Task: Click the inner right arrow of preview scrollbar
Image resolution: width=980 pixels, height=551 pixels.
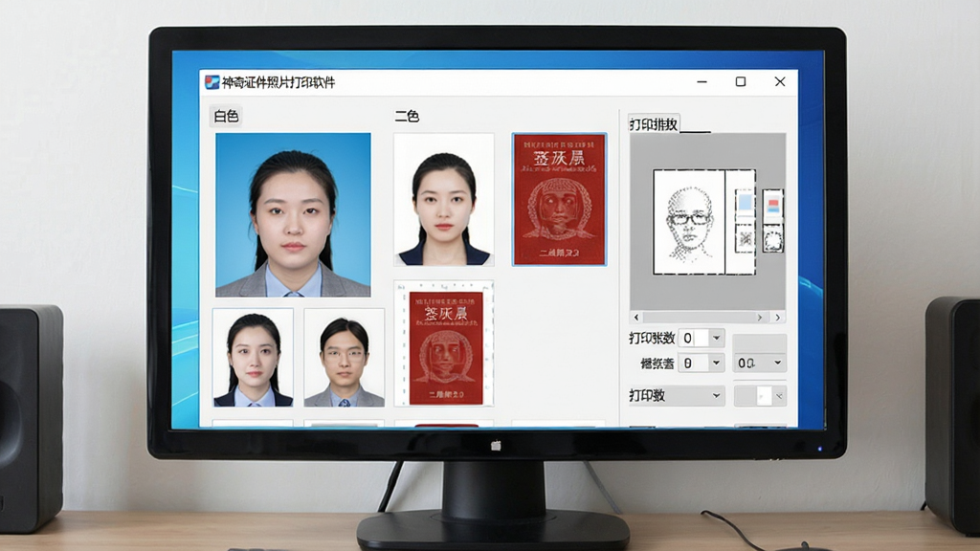Action: coord(760,318)
